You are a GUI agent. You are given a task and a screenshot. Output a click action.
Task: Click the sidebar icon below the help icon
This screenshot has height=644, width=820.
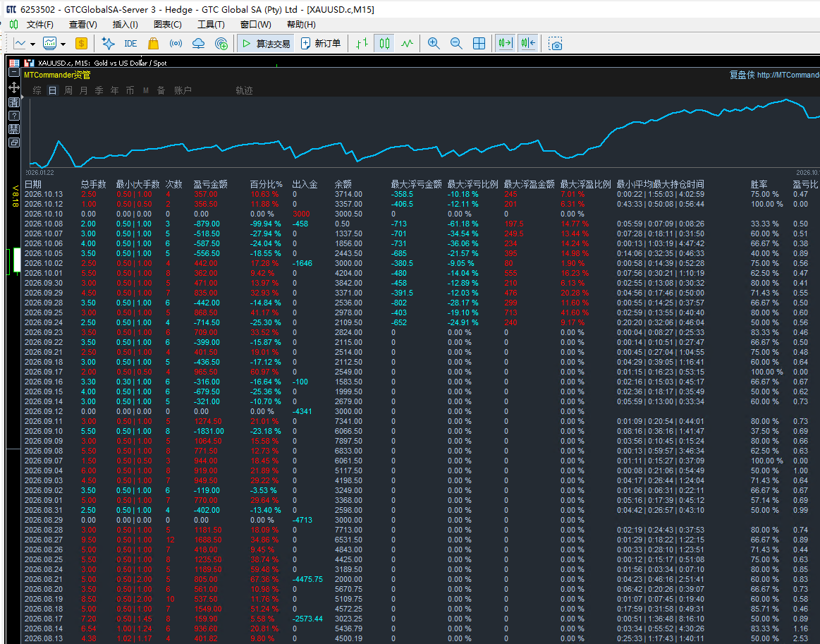pos(14,129)
